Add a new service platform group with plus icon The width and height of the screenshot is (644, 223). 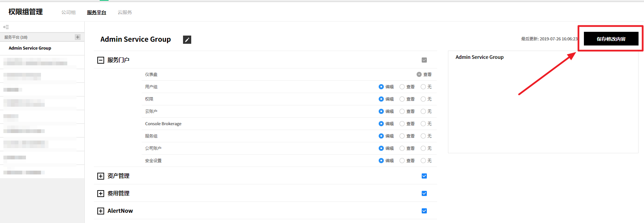(x=78, y=37)
